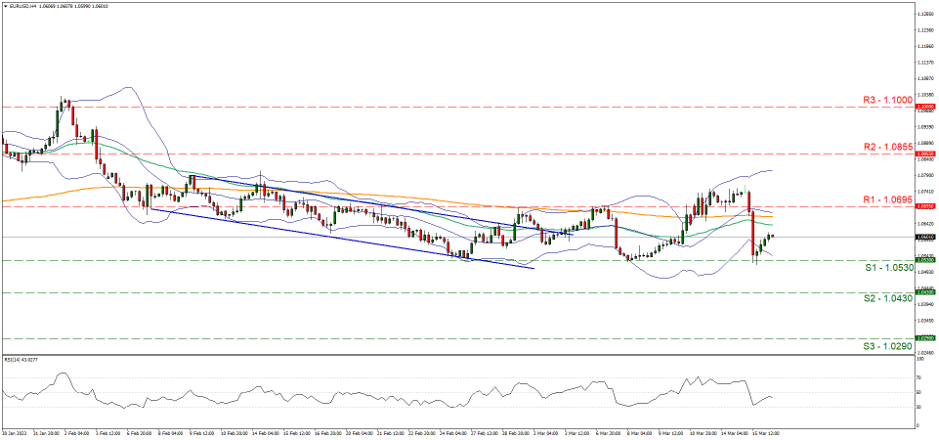Click the red R3 price tag on price axis

927,106
